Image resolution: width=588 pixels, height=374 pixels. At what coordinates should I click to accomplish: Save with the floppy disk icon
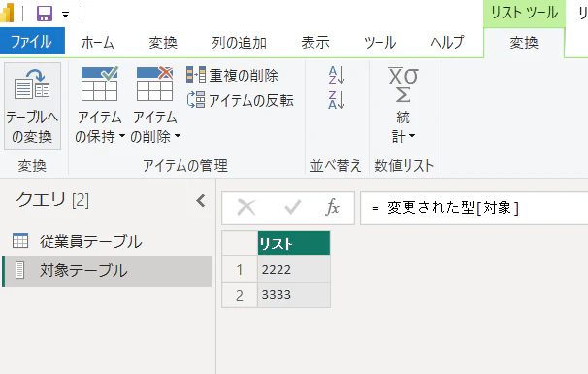pos(45,14)
